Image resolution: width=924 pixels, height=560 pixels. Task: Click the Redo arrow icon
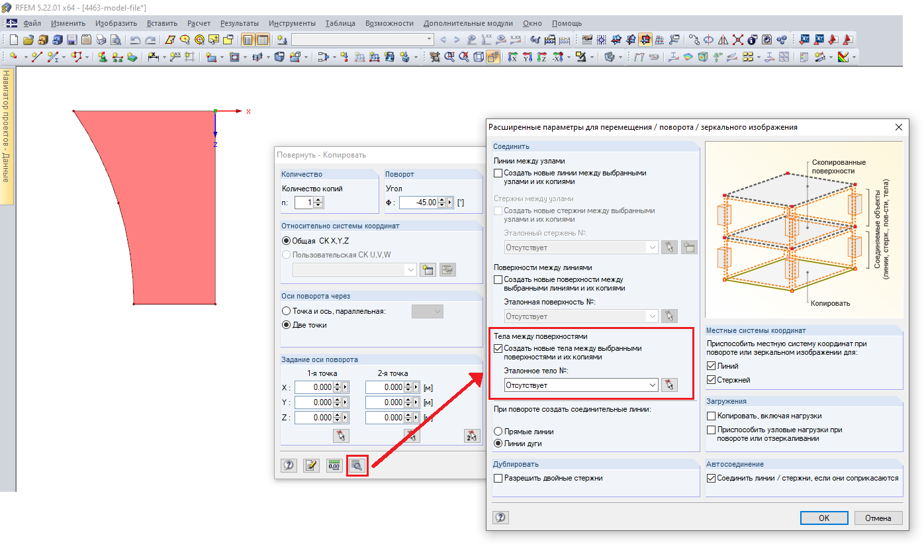[x=150, y=40]
